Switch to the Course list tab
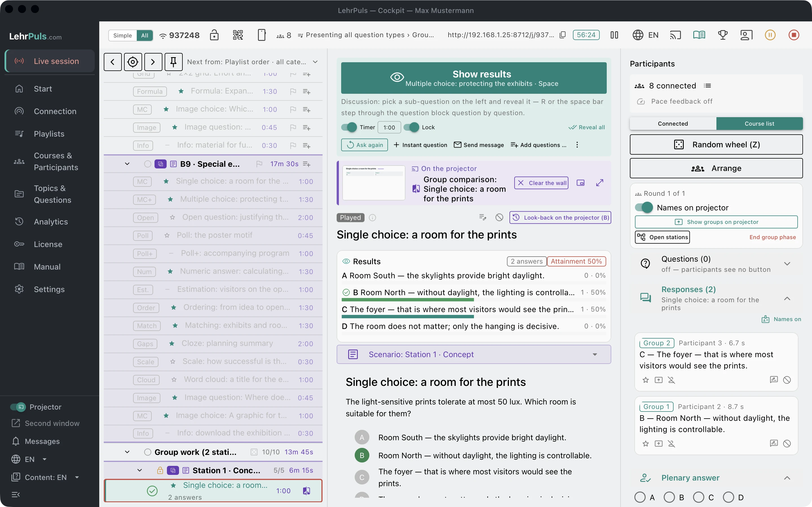The height and width of the screenshot is (507, 812). coord(759,123)
